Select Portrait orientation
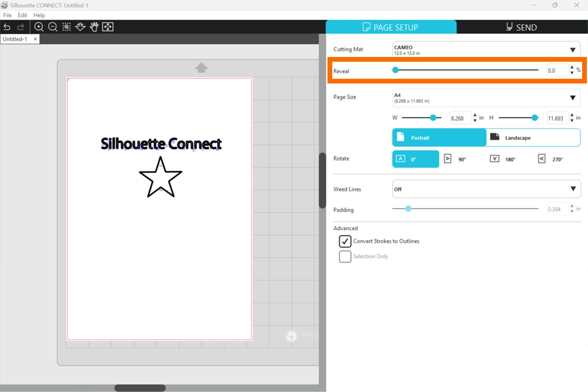Viewport: 588px width, 392px height. coord(439,138)
